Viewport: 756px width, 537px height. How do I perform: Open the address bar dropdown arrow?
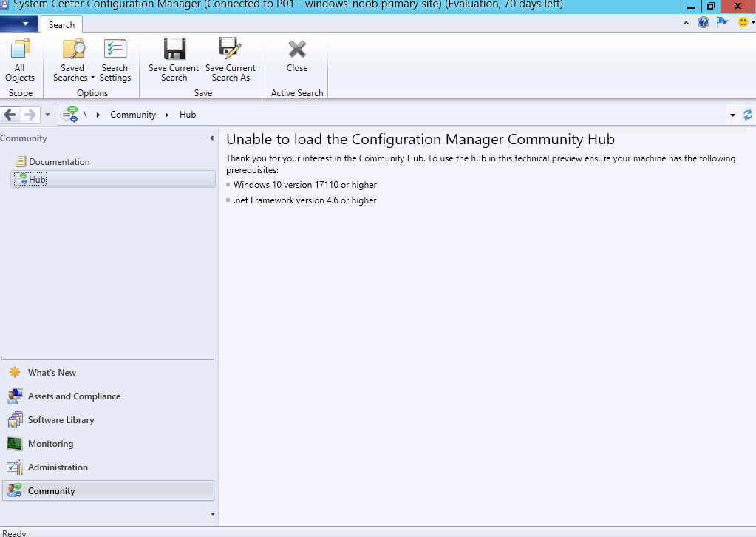(732, 115)
